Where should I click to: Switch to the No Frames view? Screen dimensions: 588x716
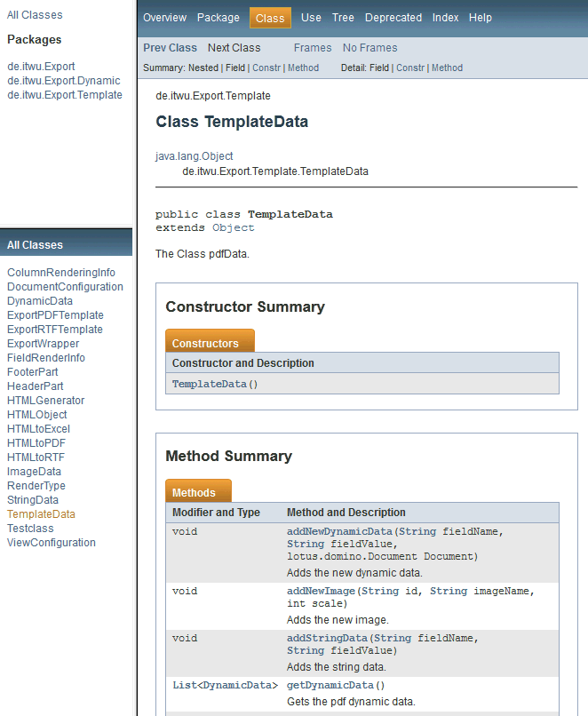tap(369, 48)
